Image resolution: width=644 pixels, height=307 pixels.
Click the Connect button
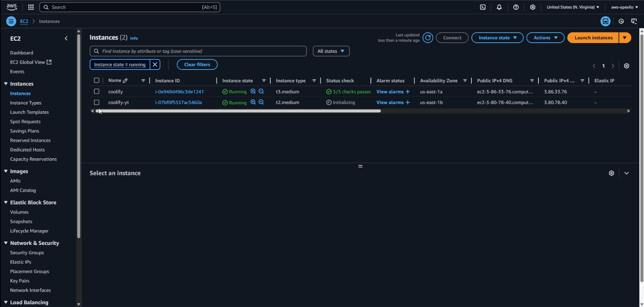tap(452, 38)
